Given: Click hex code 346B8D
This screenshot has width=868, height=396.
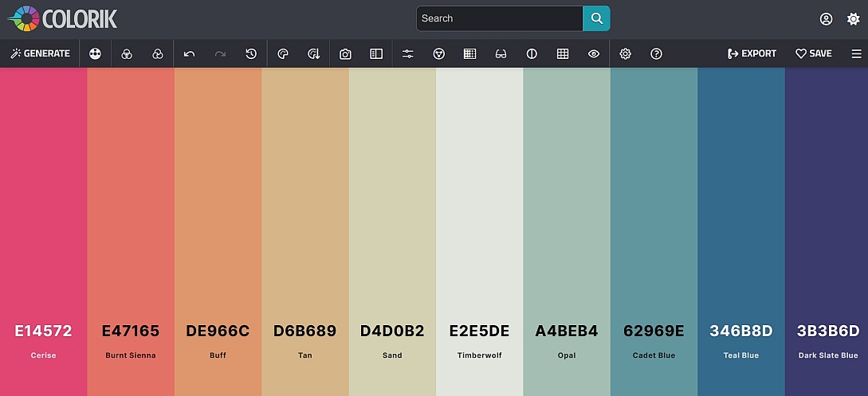Looking at the screenshot, I should tap(740, 331).
